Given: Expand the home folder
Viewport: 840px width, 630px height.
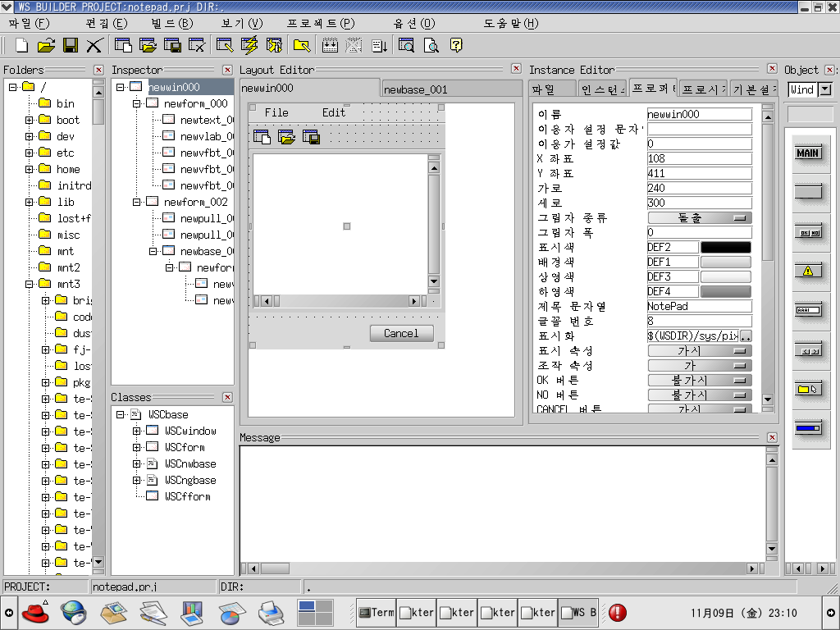Looking at the screenshot, I should pos(29,169).
